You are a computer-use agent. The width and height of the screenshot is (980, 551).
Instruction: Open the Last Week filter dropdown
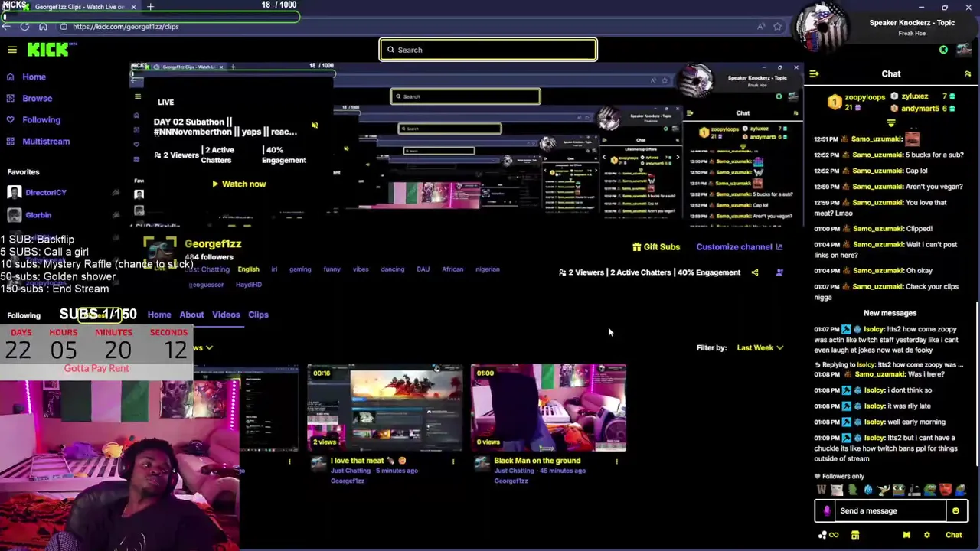(x=759, y=347)
